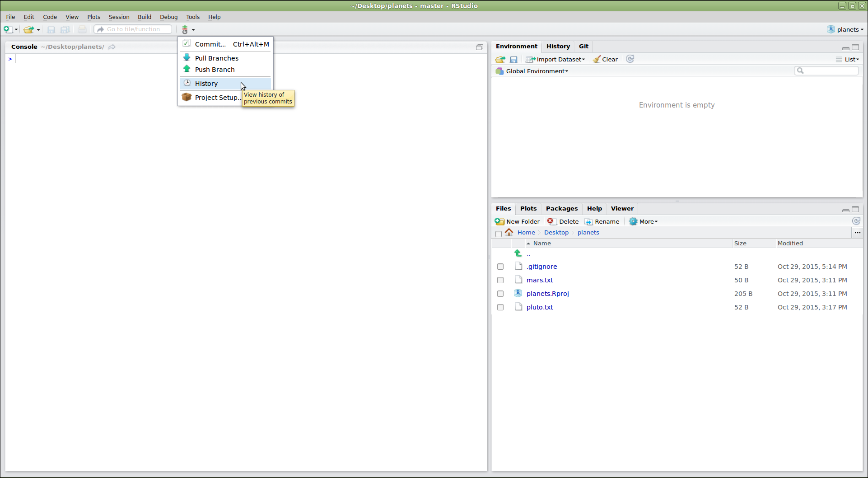Click the Open File folder icon
Viewport: 868px width, 478px height.
[29, 30]
